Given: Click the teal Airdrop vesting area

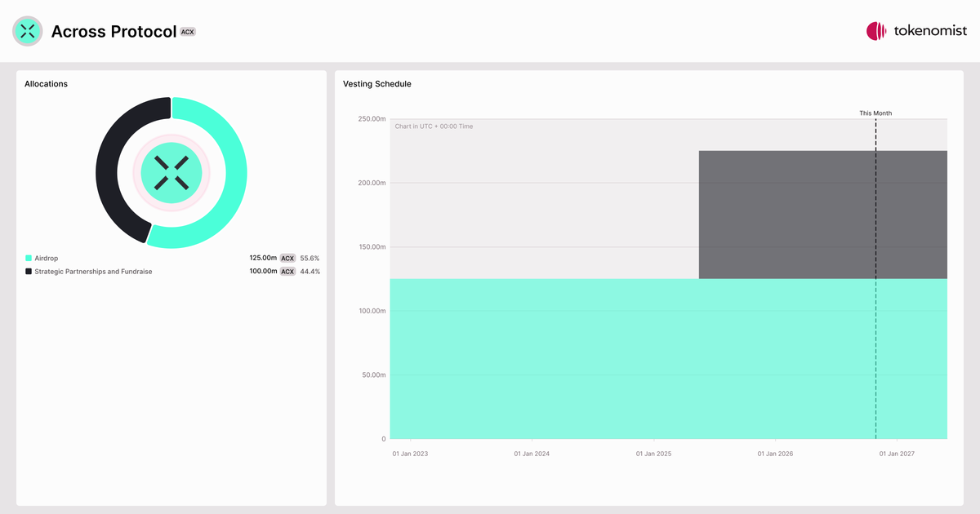Looking at the screenshot, I should 668,359.
